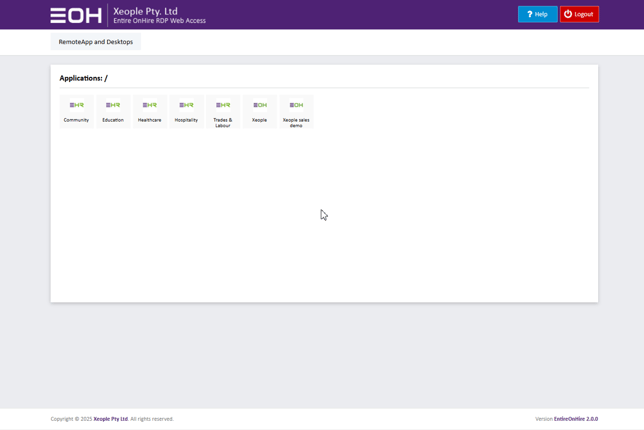Open the Trades & Labour application
The image size is (644, 430).
click(x=223, y=112)
